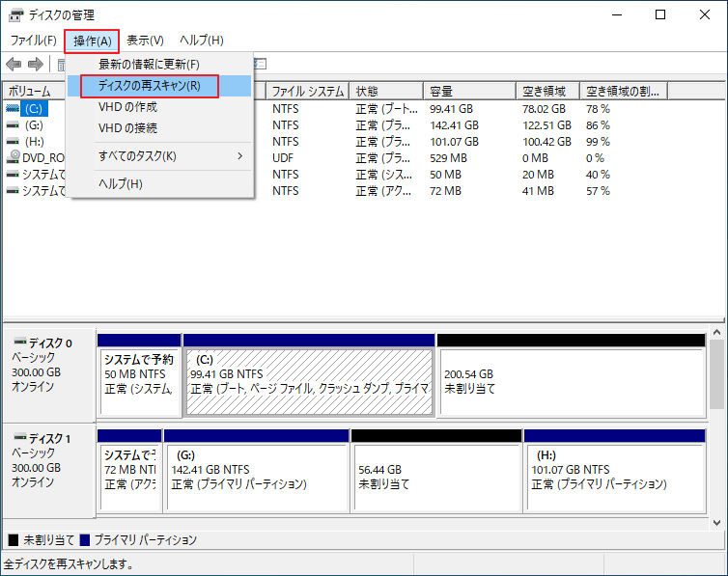The width and height of the screenshot is (728, 576).
Task: Click the 122.51 GB free space cell
Action: pyautogui.click(x=546, y=125)
